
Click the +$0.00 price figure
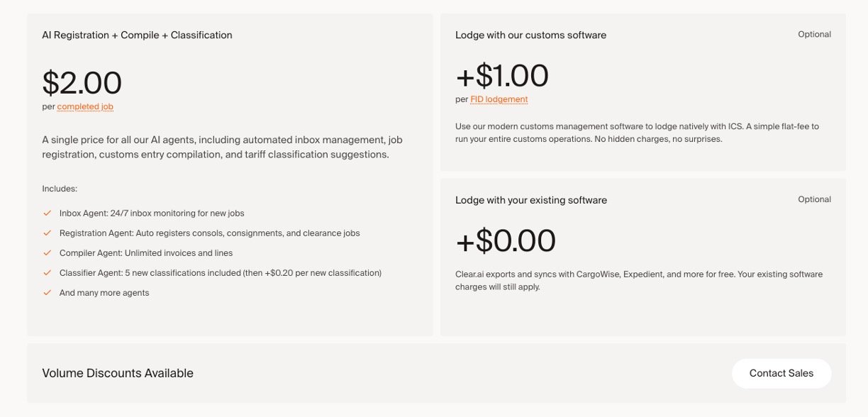point(506,241)
